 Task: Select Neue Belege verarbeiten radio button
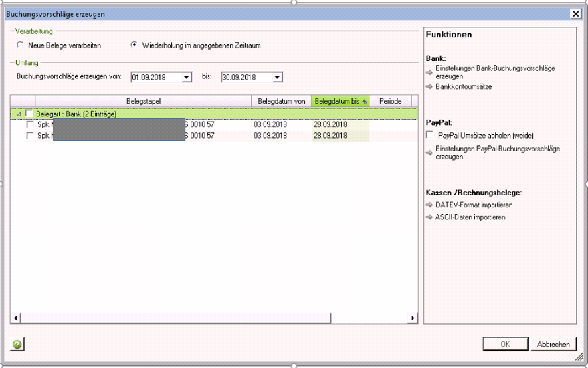(x=20, y=45)
